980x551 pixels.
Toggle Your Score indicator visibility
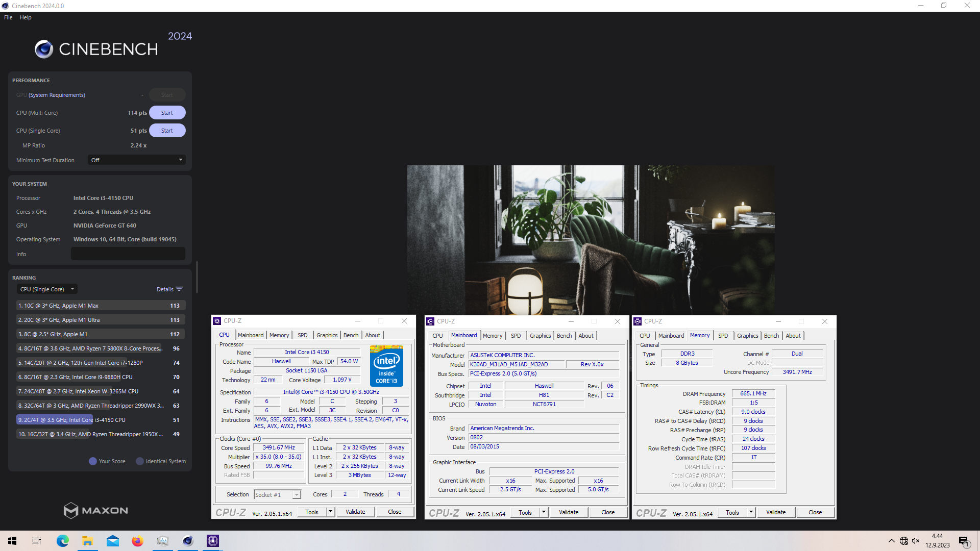92,461
